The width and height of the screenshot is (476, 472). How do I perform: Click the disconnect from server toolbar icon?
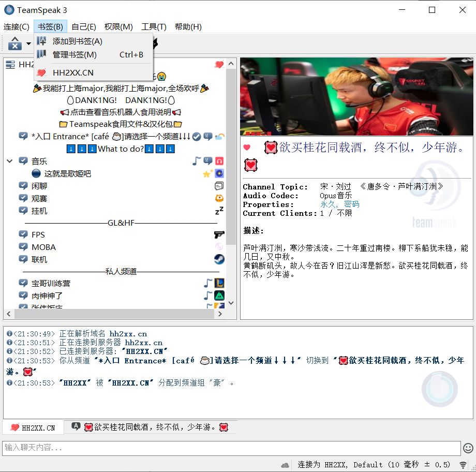(14, 43)
